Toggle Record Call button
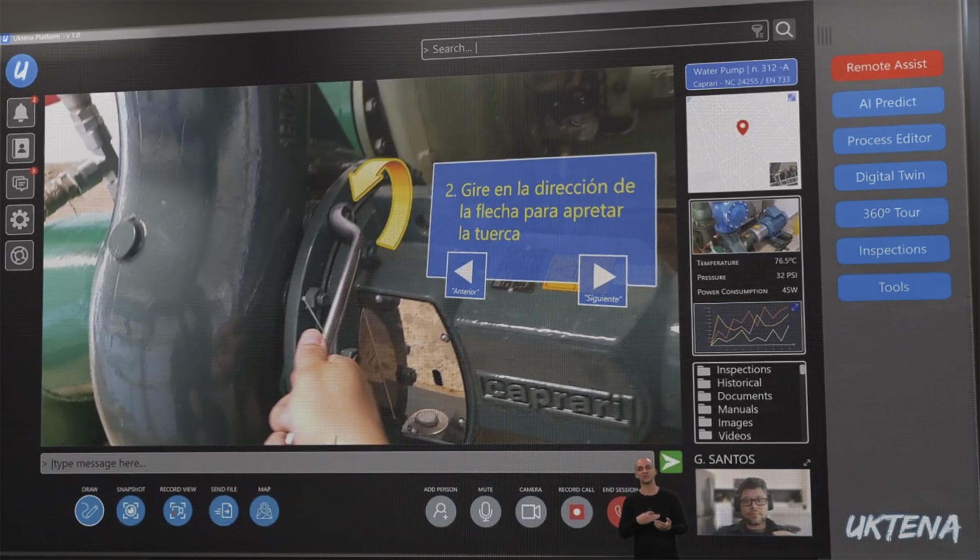This screenshot has width=980, height=560. coord(576,512)
